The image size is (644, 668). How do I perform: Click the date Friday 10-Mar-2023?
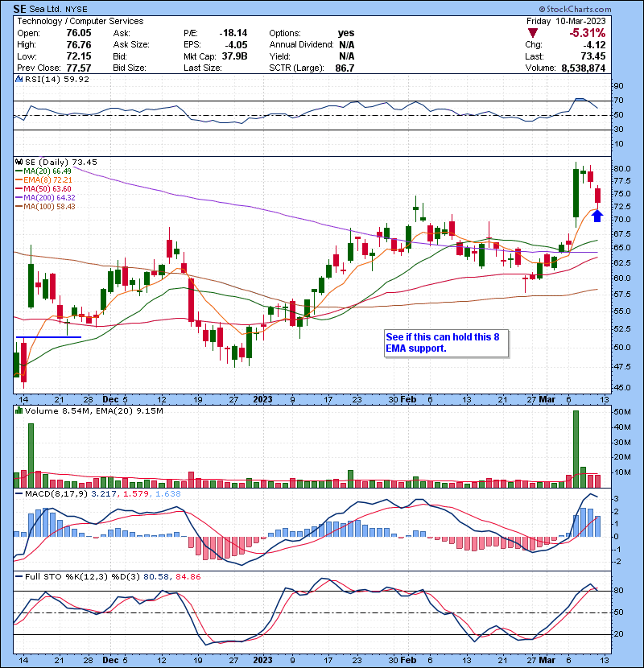[566, 21]
